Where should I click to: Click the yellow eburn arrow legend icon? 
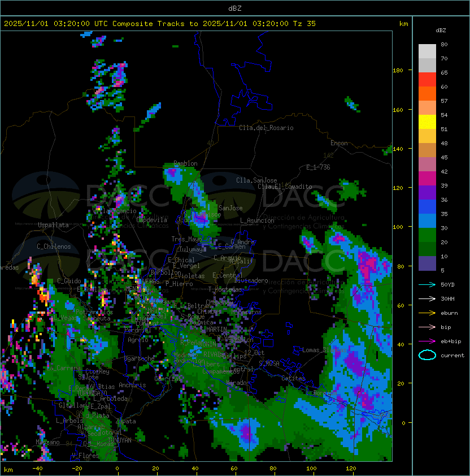tap(427, 313)
